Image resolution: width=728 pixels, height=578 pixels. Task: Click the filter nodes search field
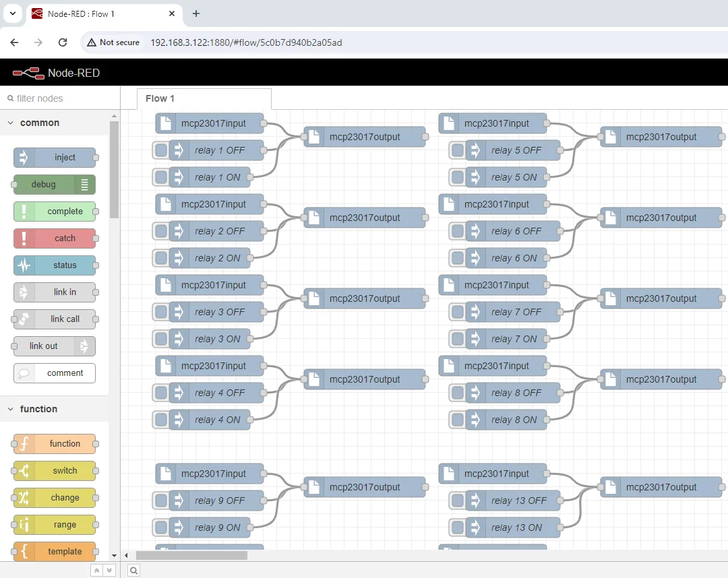(61, 98)
